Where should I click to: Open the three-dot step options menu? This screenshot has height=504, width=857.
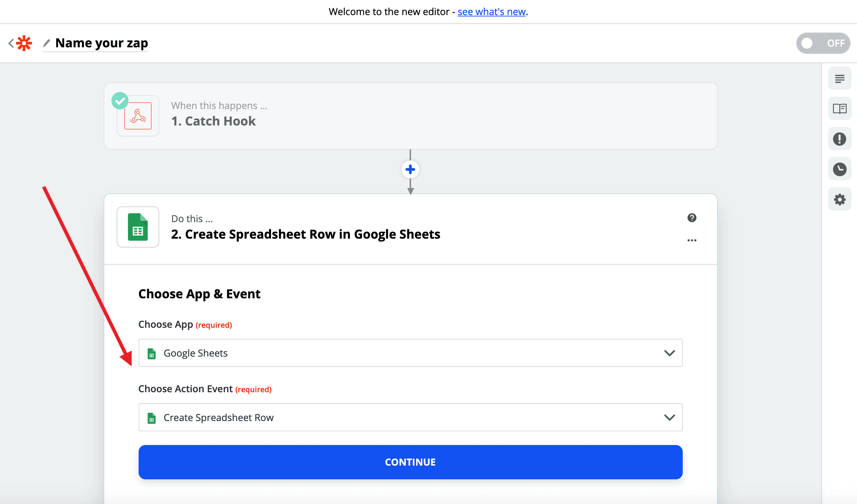coord(692,240)
